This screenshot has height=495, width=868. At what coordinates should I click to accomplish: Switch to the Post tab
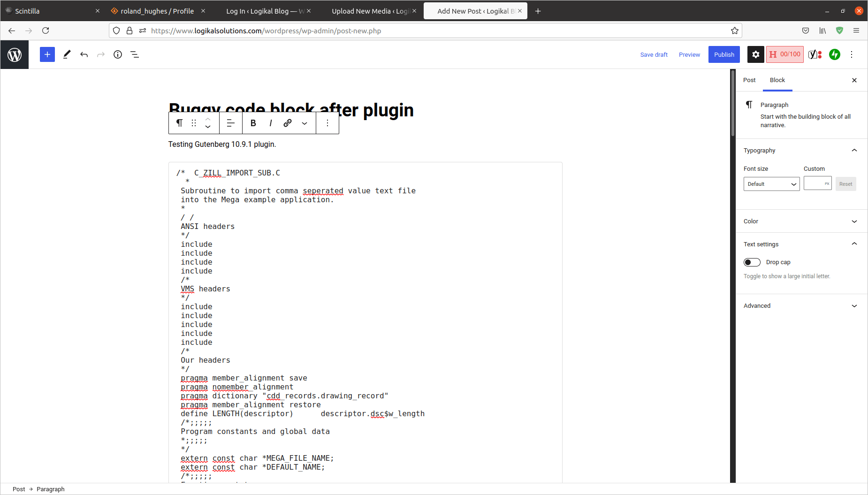[748, 80]
